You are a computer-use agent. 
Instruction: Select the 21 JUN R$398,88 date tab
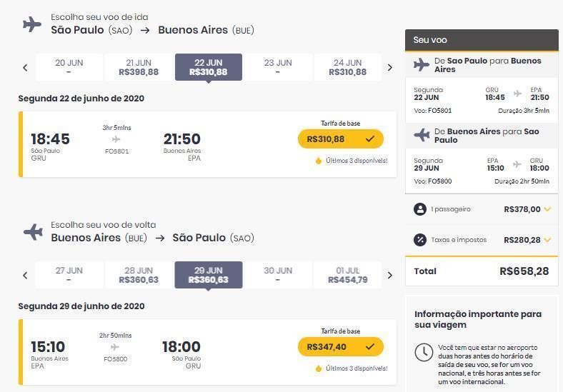coord(139,67)
